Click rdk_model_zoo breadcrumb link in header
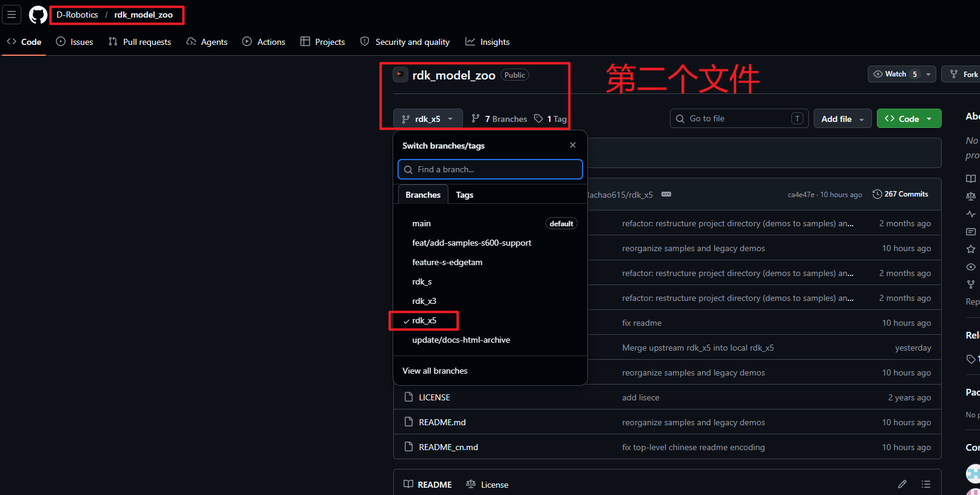980x495 pixels. click(143, 15)
